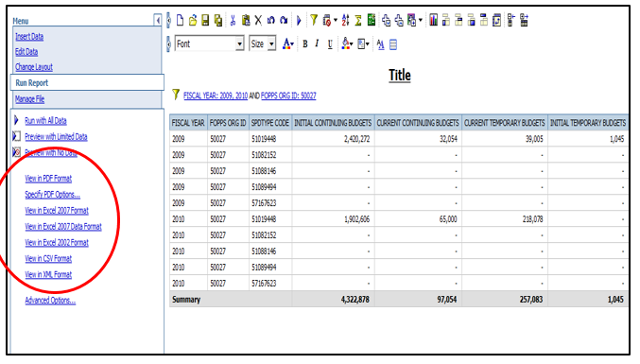640x364 pixels.
Task: Open the Edit Data menu
Action: point(26,52)
